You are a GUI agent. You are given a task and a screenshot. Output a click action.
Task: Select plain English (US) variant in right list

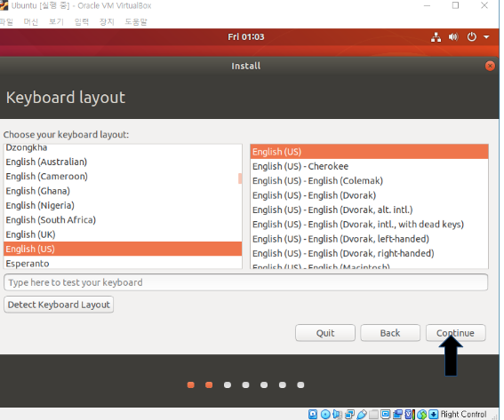click(369, 152)
